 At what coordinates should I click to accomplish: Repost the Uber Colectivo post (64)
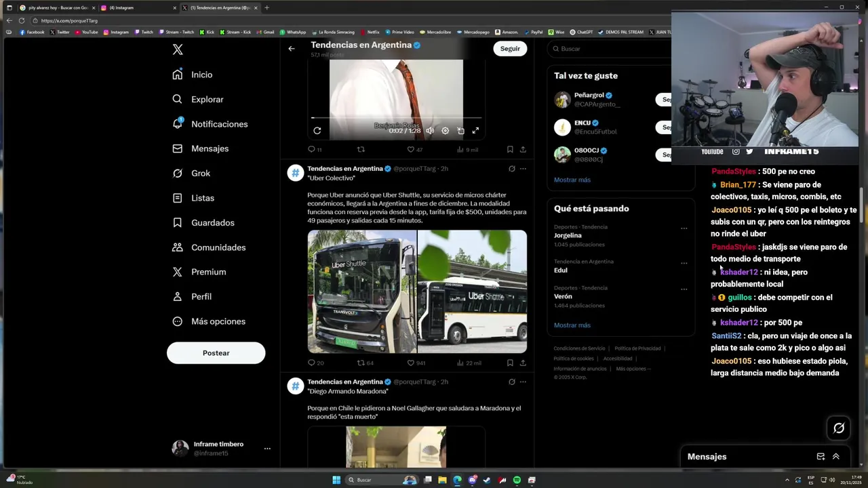[x=366, y=363]
